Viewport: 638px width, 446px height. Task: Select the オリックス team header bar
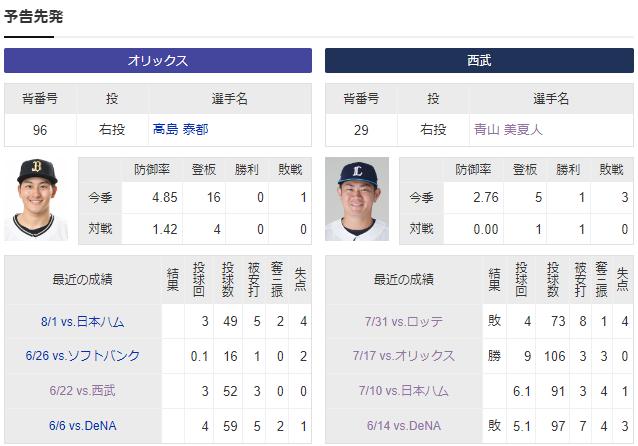coord(158,61)
